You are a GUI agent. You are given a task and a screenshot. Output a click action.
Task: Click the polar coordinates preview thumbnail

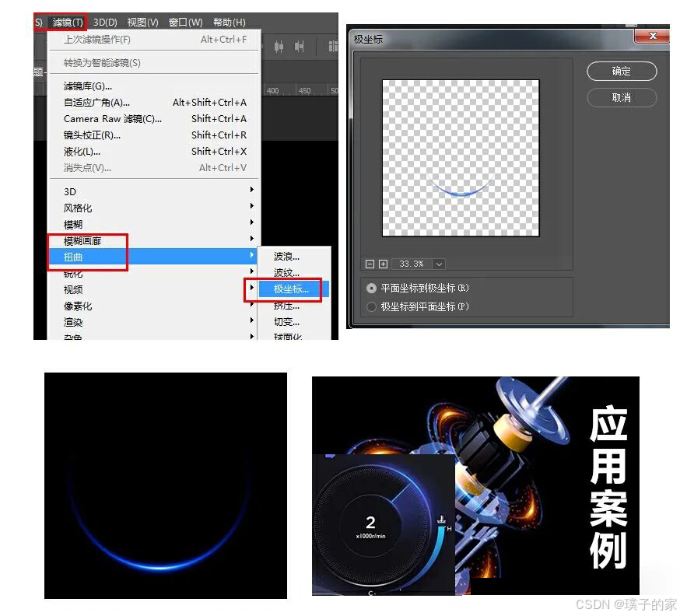click(x=460, y=158)
